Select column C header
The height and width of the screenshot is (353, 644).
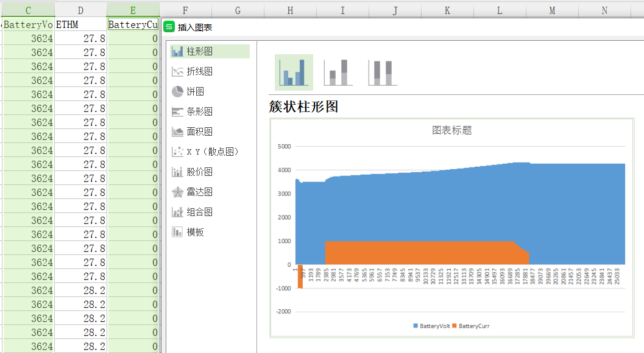pos(28,10)
